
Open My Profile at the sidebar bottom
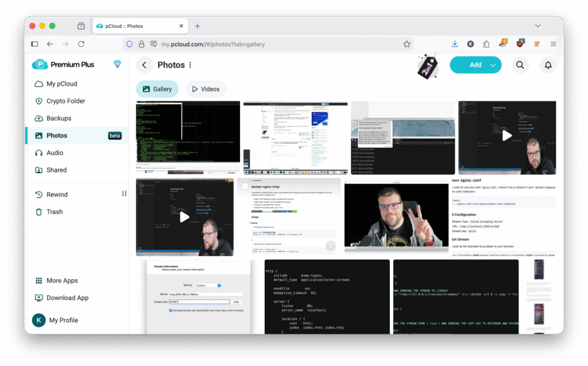click(x=63, y=320)
